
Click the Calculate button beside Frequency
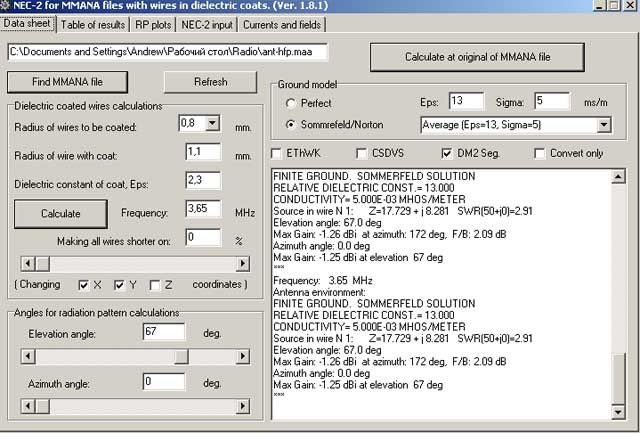[x=61, y=213]
